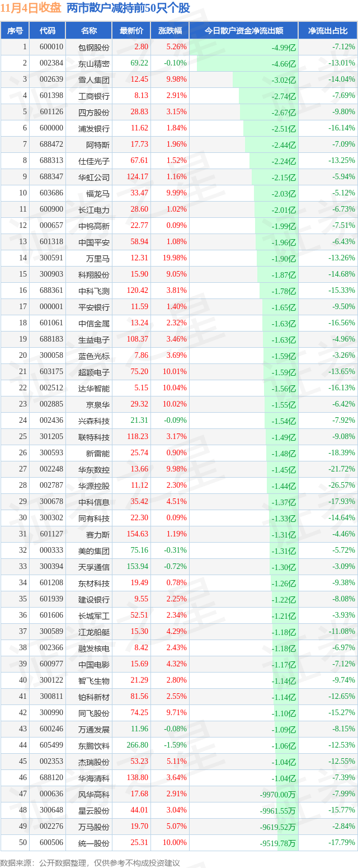Select 华源控股 outflow ratio -26.57%

click(x=342, y=486)
